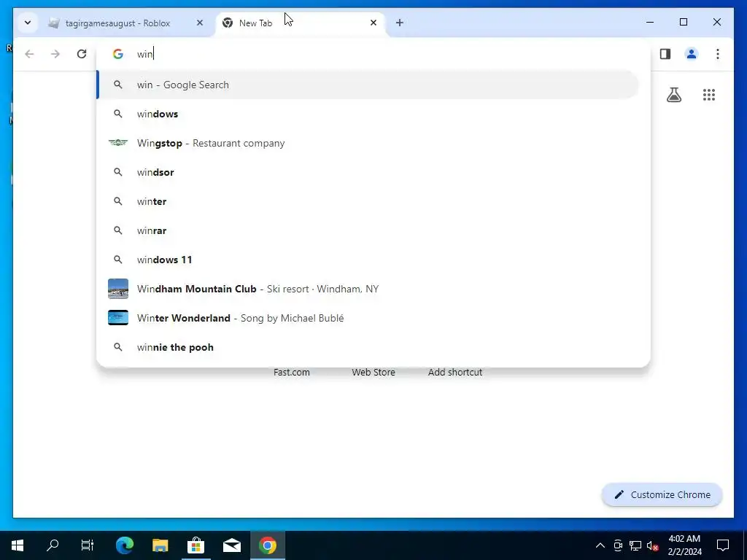Pick the 'windows 11' suggestion
This screenshot has width=747, height=560.
[x=368, y=260]
